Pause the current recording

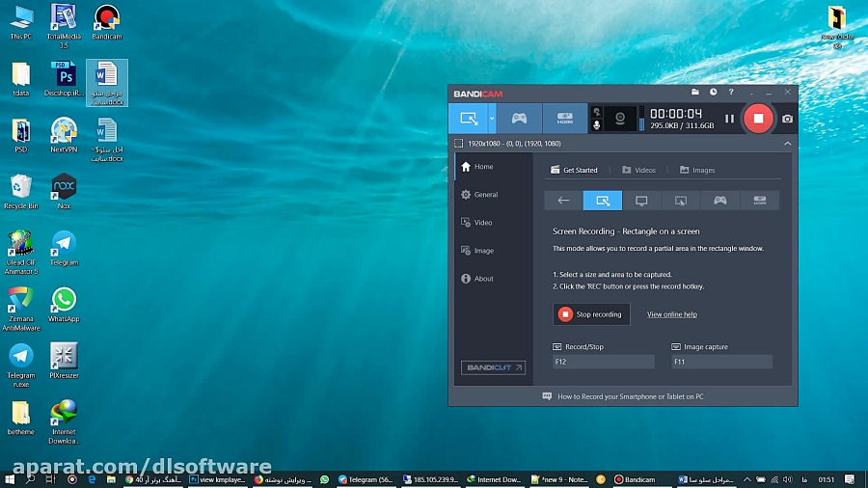[730, 119]
